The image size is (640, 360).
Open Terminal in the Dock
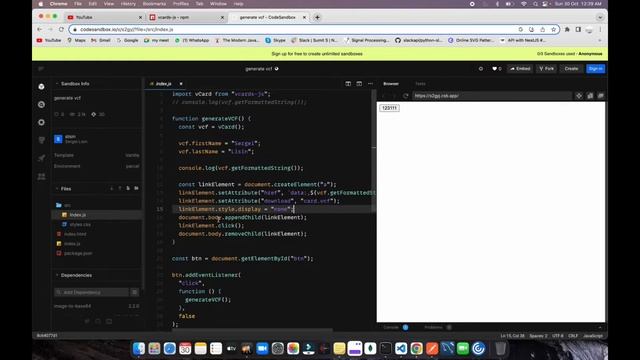(x=386, y=348)
